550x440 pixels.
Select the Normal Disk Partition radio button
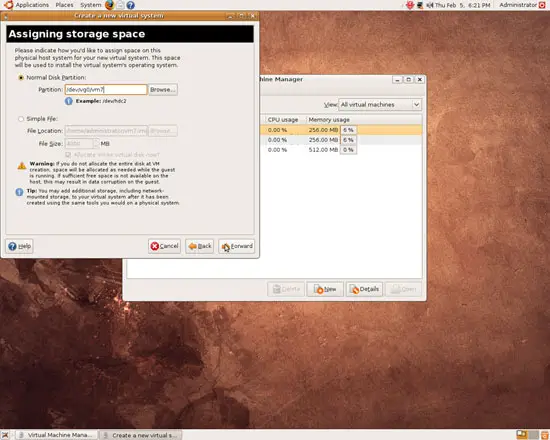[x=21, y=78]
